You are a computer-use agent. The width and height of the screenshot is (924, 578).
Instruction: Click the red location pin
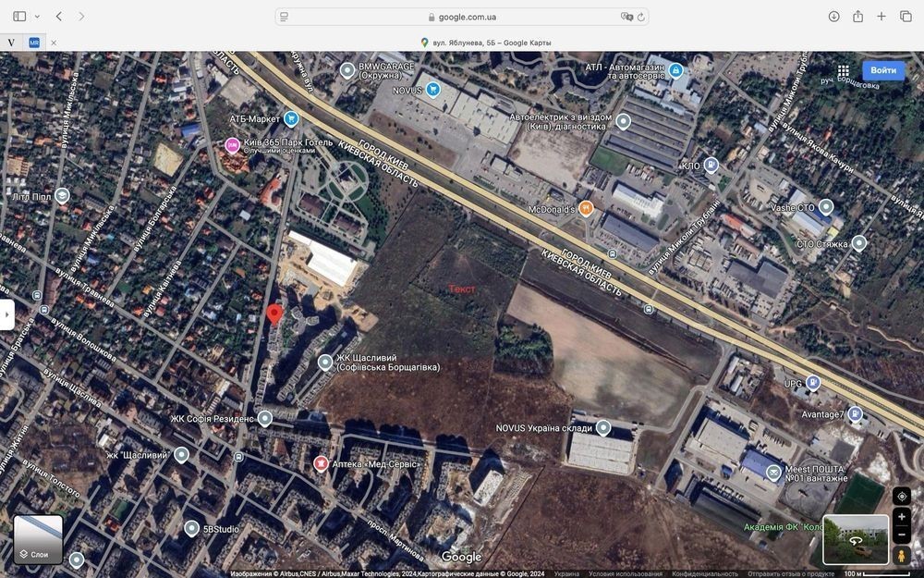[274, 314]
